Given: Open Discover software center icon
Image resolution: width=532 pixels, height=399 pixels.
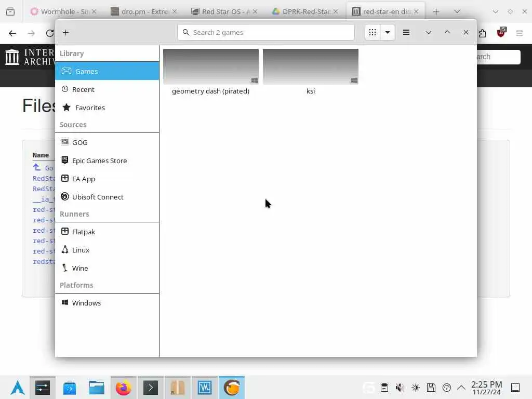Looking at the screenshot, I should [x=70, y=388].
